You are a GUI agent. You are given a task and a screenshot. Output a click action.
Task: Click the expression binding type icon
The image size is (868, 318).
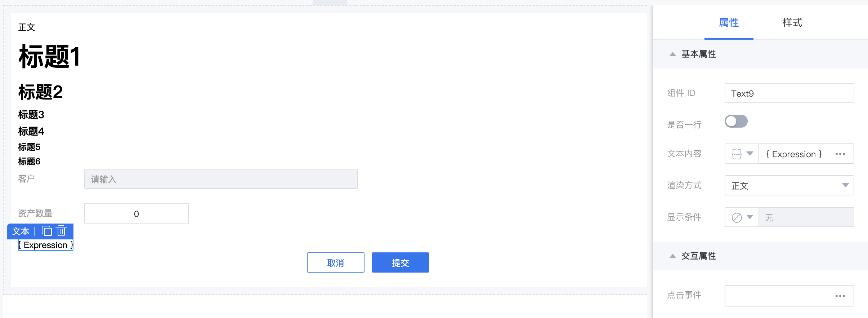pyautogui.click(x=737, y=154)
